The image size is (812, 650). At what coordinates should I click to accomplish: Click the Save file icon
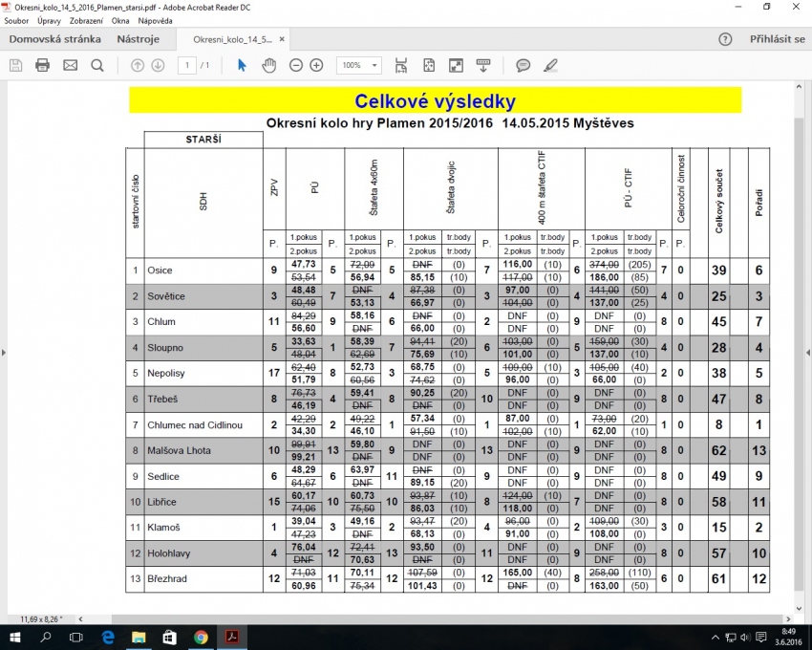(x=16, y=65)
